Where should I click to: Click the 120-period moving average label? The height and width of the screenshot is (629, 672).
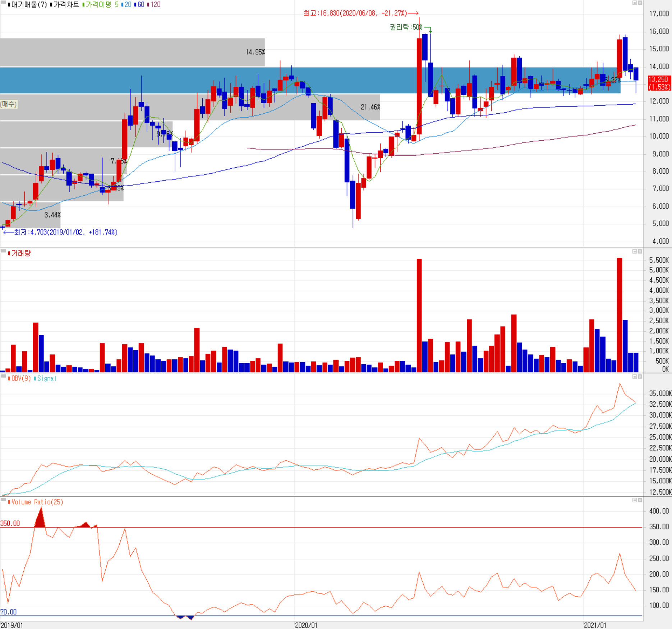click(154, 5)
